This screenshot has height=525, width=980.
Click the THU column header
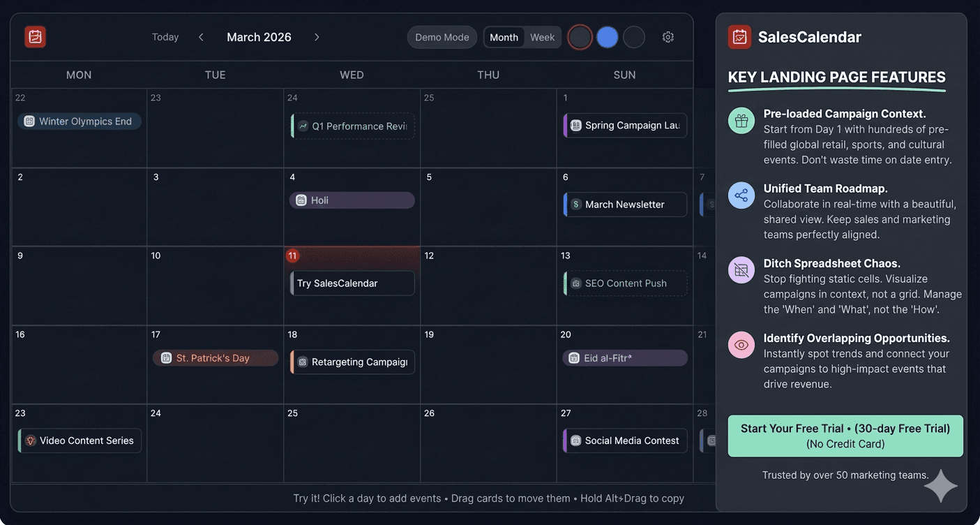(488, 75)
